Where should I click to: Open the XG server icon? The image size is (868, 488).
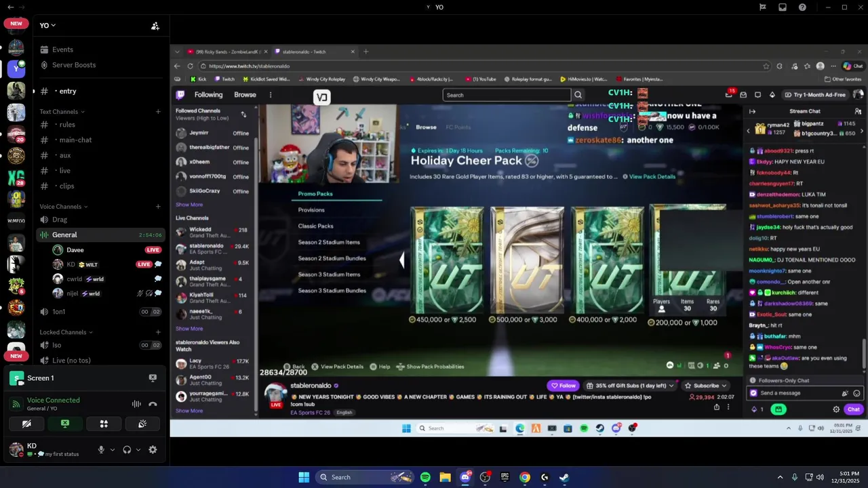[16, 178]
